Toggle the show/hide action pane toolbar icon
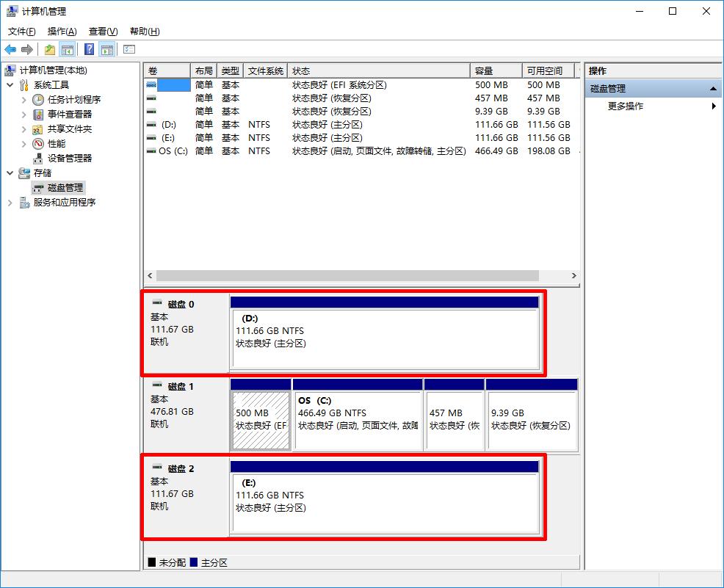Viewport: 724px width, 588px height. click(x=107, y=49)
